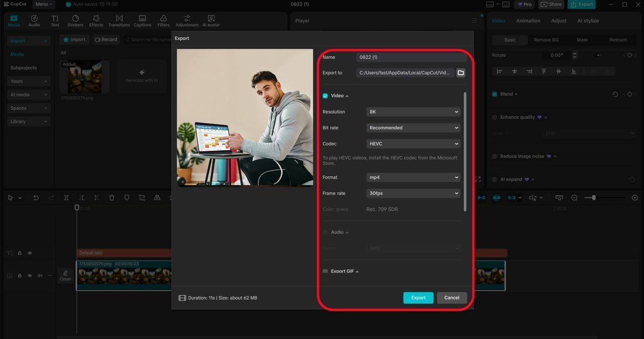Expand the Yours sidebar section
The image size is (644, 339).
[29, 81]
